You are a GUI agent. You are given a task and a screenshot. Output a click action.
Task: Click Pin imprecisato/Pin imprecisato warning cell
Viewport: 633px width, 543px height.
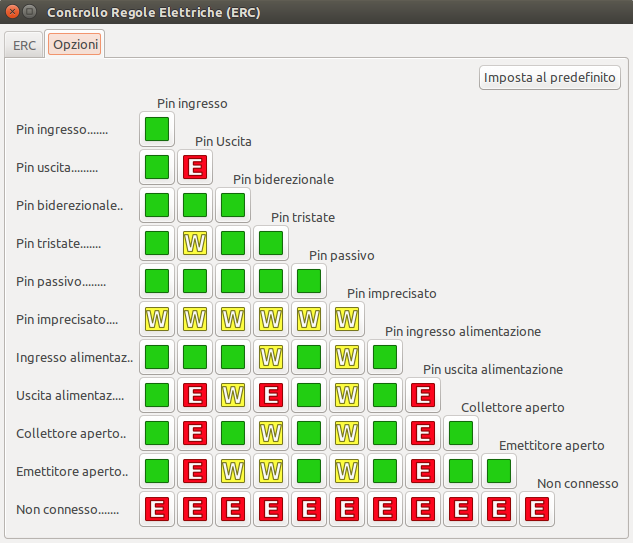(x=347, y=319)
